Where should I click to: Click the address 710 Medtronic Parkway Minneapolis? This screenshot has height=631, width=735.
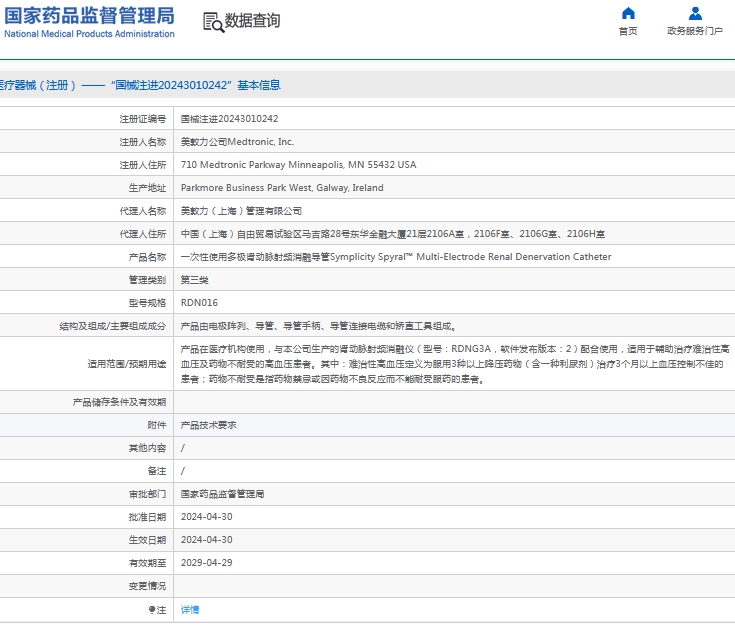(x=299, y=165)
